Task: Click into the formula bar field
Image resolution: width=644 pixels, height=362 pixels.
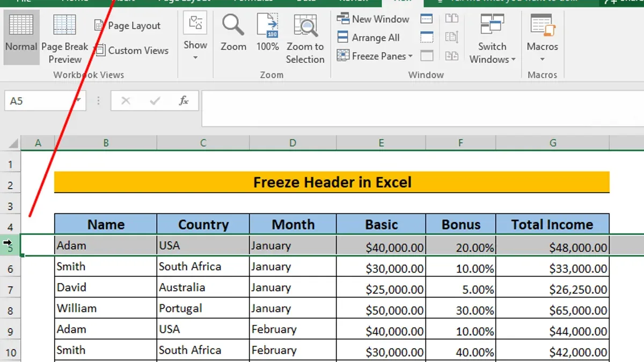Action: [423, 109]
